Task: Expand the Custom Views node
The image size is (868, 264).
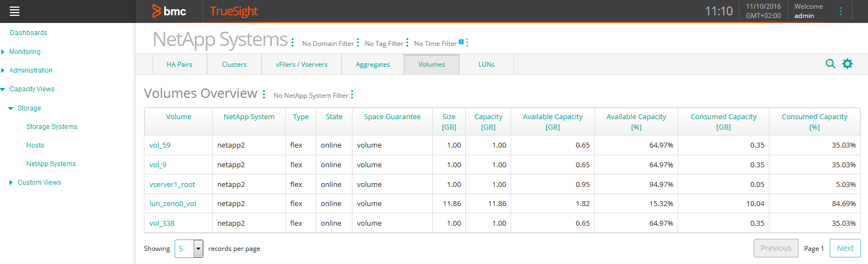Action: click(x=11, y=183)
